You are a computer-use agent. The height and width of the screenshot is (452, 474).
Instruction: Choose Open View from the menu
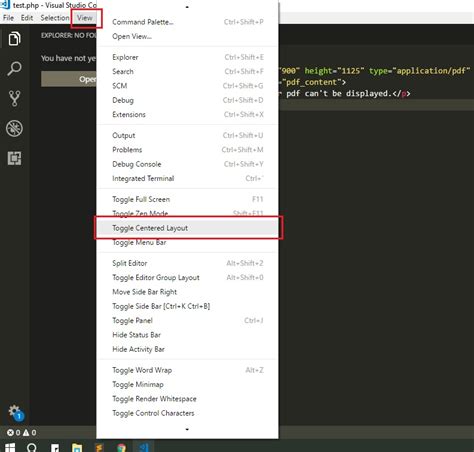click(187, 36)
